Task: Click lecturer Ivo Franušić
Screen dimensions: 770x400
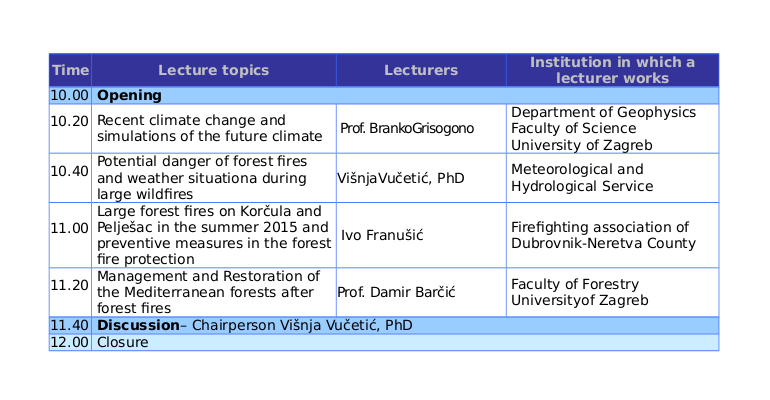Action: (x=383, y=235)
